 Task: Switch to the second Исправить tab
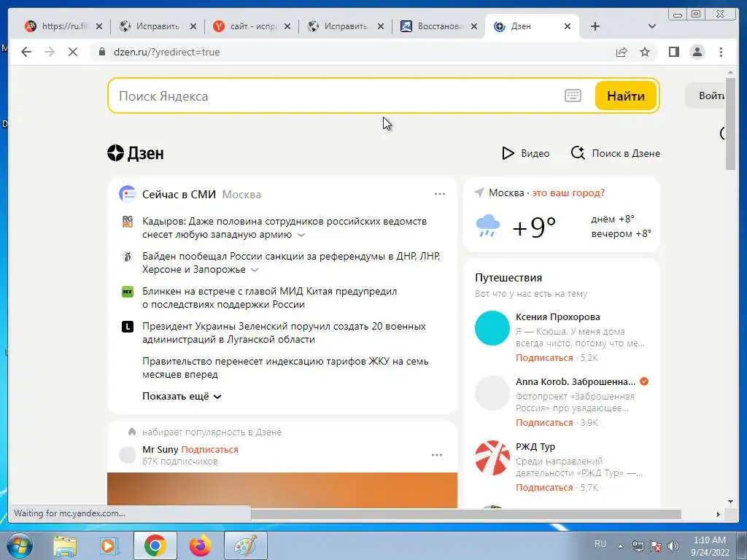tap(346, 26)
